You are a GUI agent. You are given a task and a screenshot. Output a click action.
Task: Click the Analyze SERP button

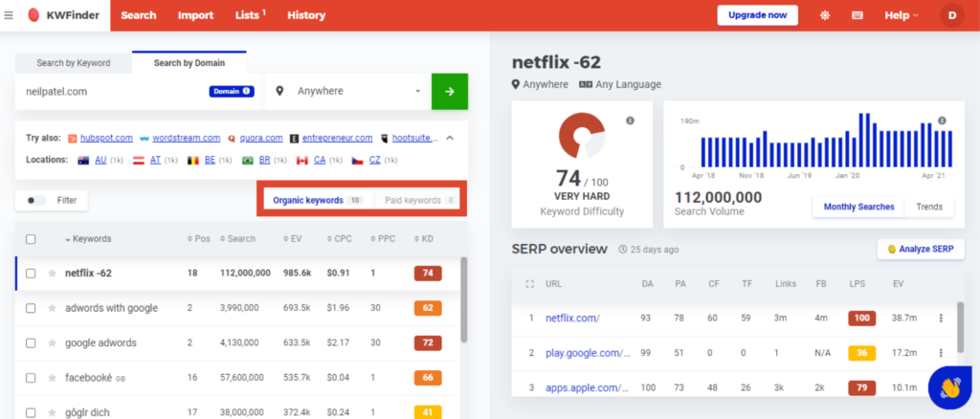tap(921, 249)
